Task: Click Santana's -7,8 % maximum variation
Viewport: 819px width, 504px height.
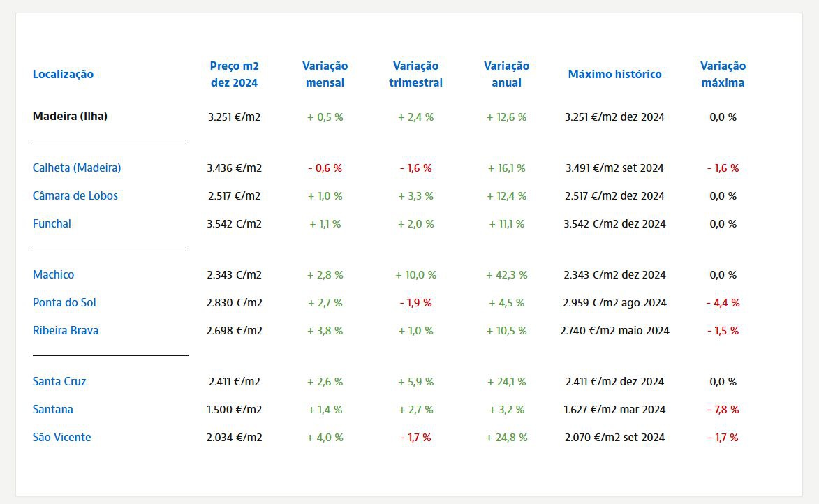Action: [723, 410]
